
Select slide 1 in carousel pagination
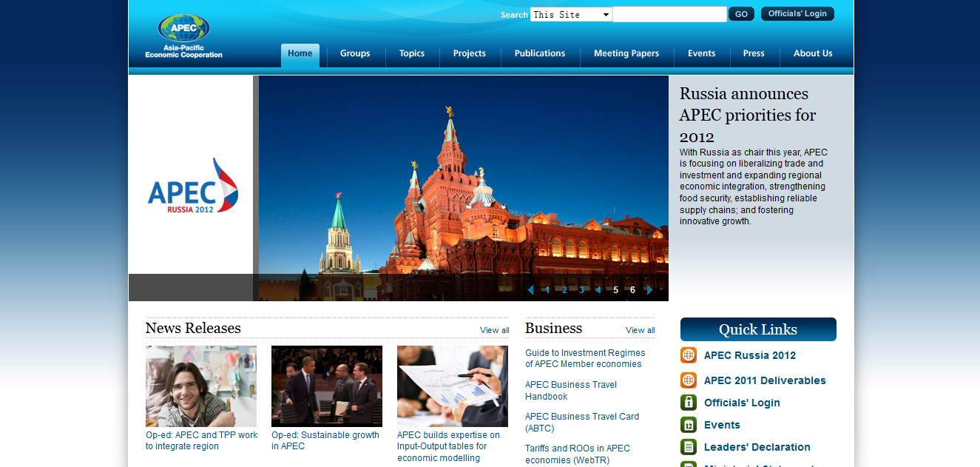click(x=547, y=290)
